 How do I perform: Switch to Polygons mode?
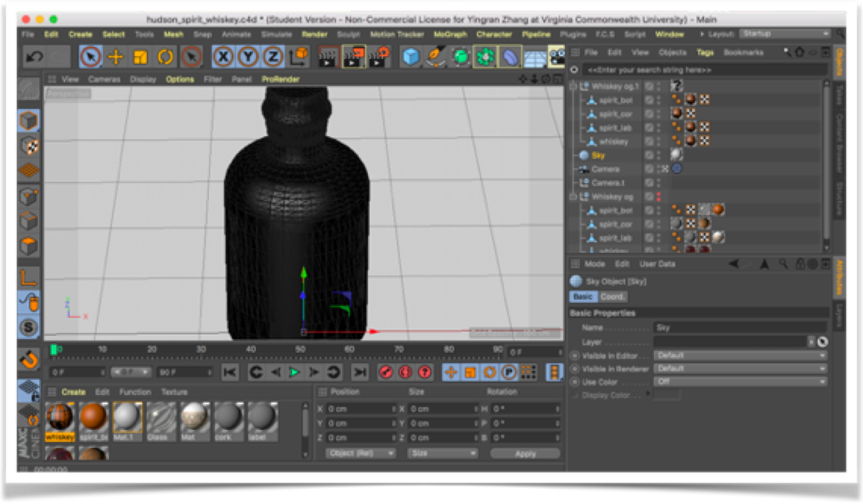(29, 245)
